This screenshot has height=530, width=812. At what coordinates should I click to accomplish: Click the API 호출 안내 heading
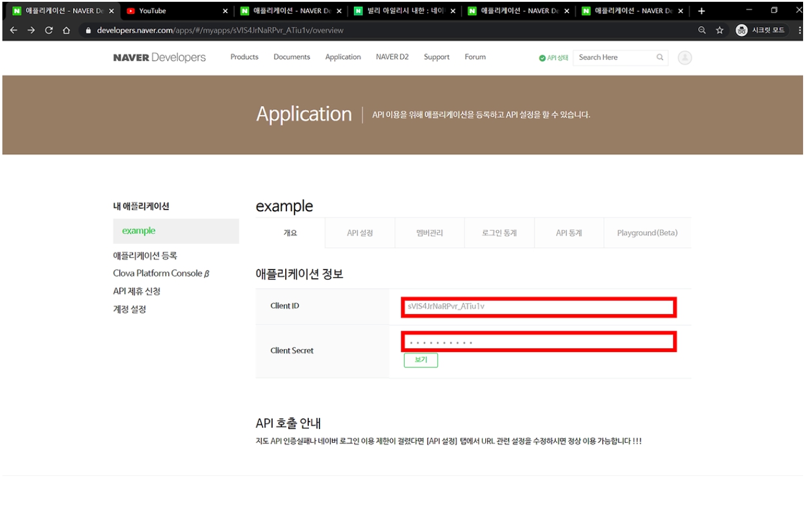(x=288, y=423)
